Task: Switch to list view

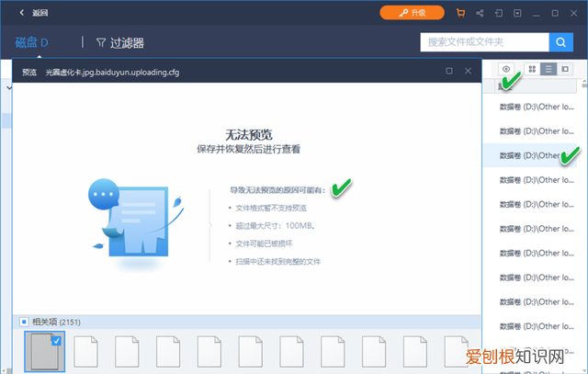Action: tap(548, 70)
